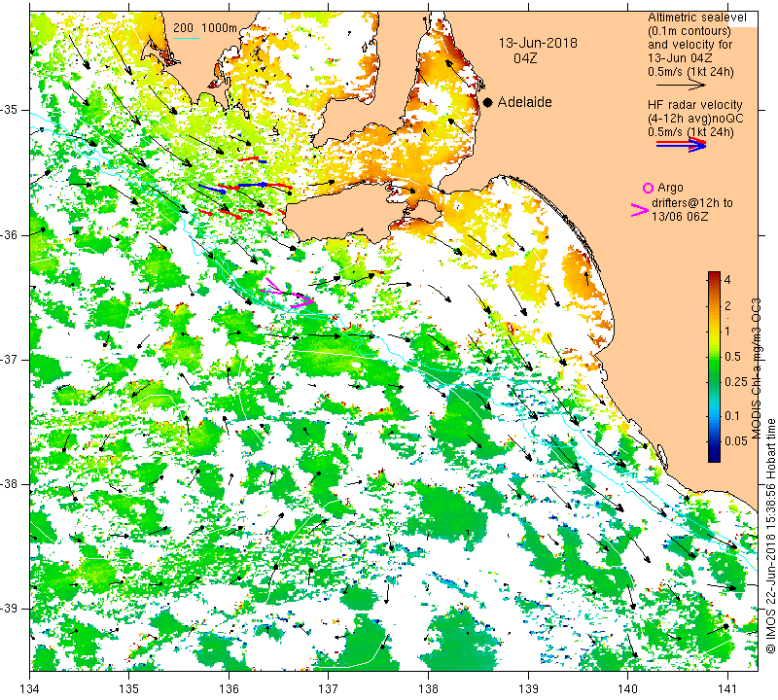Click the longitude axis label '135'
This screenshot has width=778, height=700.
click(x=129, y=689)
